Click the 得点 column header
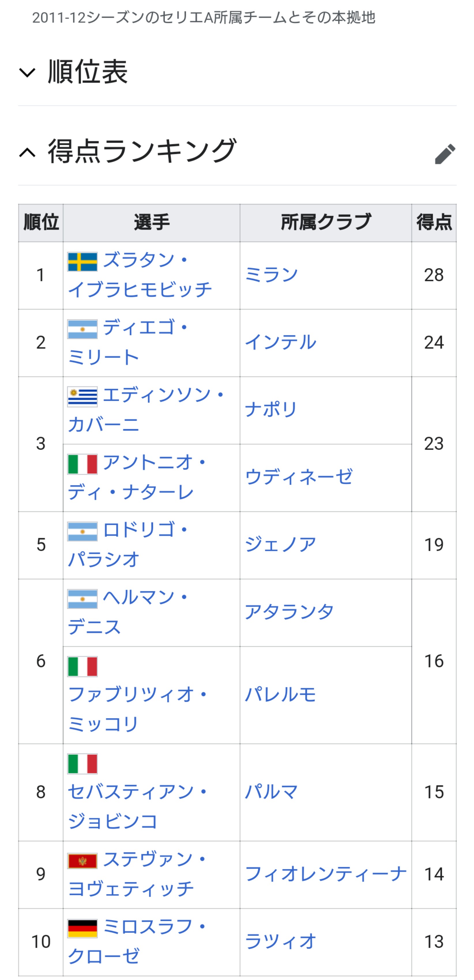Viewport: 474px width, 980px height. (x=434, y=223)
